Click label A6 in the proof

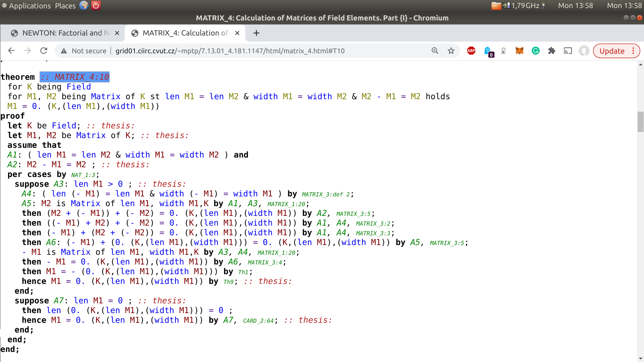click(x=51, y=242)
